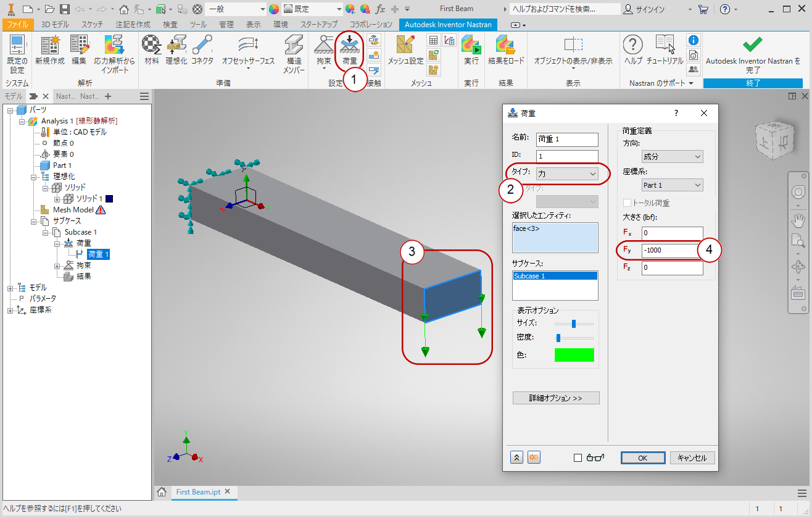
Task: Click the 編集 (Edit) analysis icon
Action: pos(79,49)
